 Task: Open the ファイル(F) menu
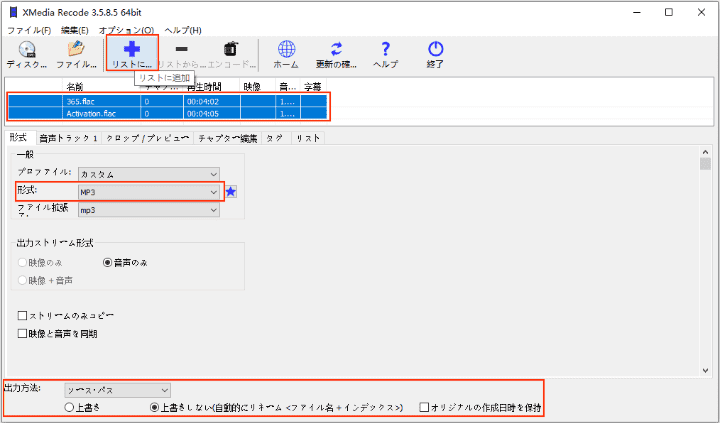coord(29,30)
